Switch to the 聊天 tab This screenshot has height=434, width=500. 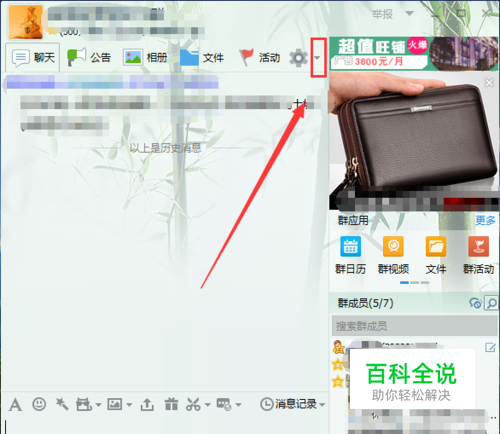pos(33,58)
